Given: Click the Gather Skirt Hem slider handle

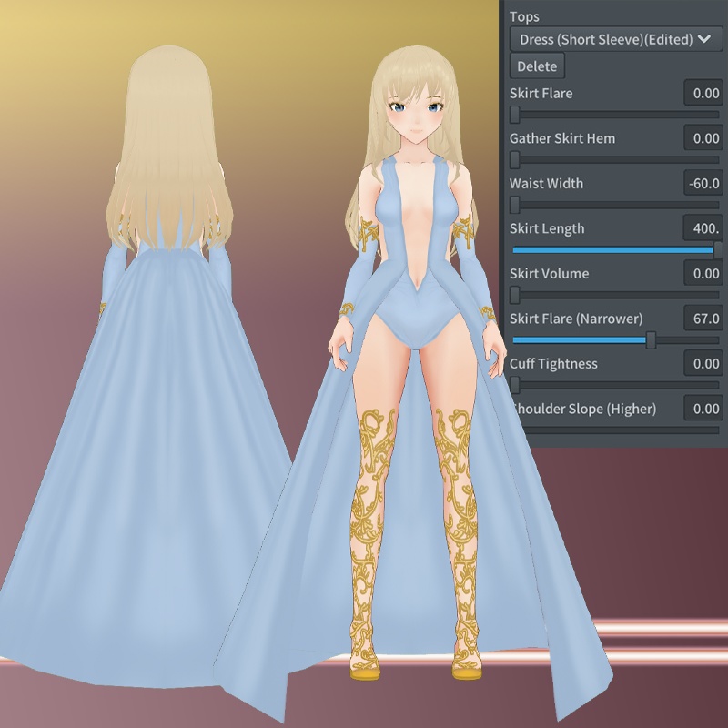Looking at the screenshot, I should tap(514, 159).
